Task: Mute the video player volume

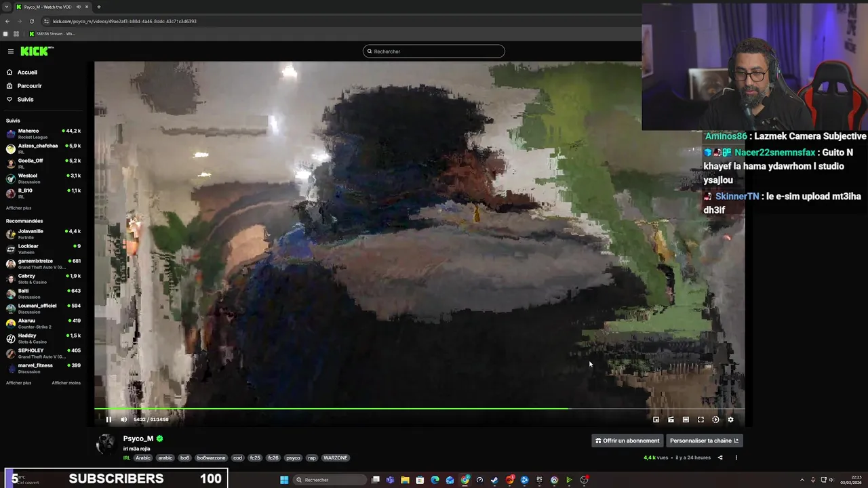Action: pyautogui.click(x=123, y=420)
